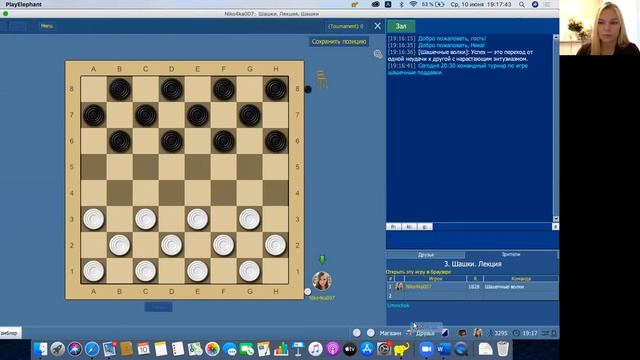Open Calendar from the Dock
The width and height of the screenshot is (640, 360).
pyautogui.click(x=143, y=349)
